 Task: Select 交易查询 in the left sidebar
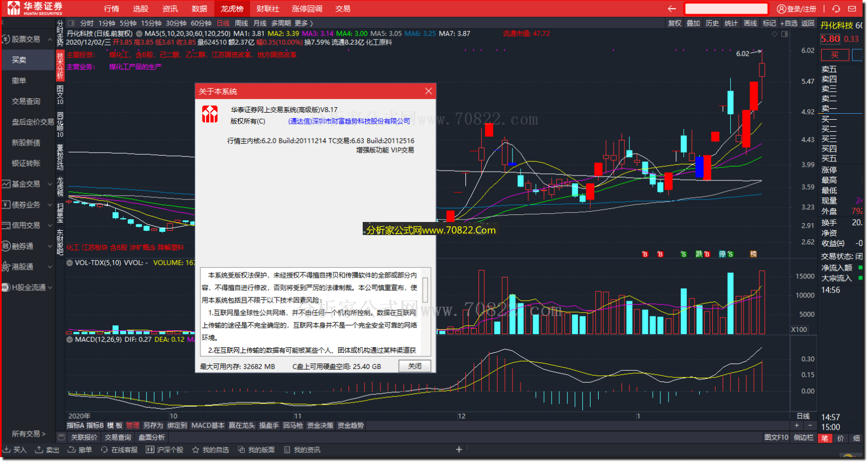[26, 102]
